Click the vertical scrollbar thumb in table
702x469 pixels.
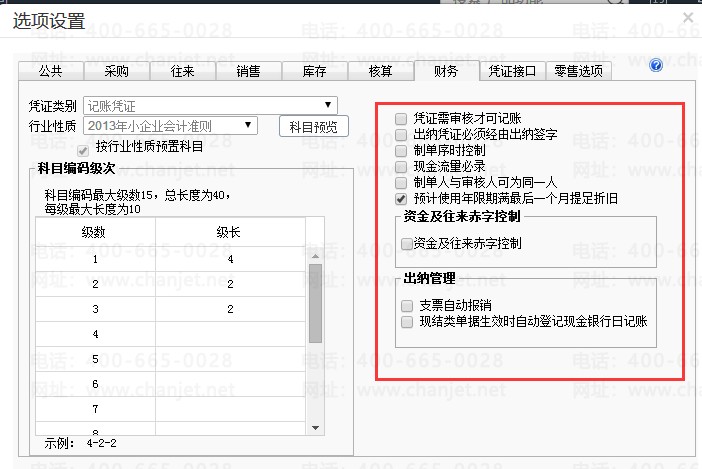point(315,303)
